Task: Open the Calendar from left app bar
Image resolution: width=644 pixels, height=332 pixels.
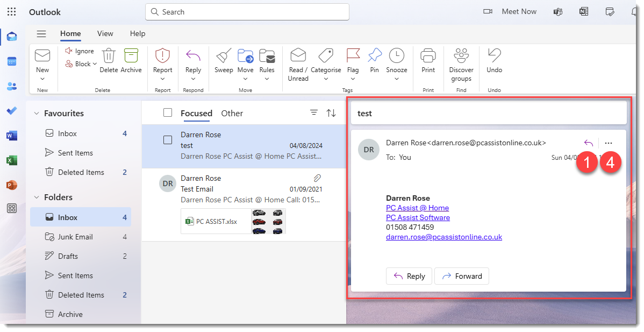Action: 12,61
